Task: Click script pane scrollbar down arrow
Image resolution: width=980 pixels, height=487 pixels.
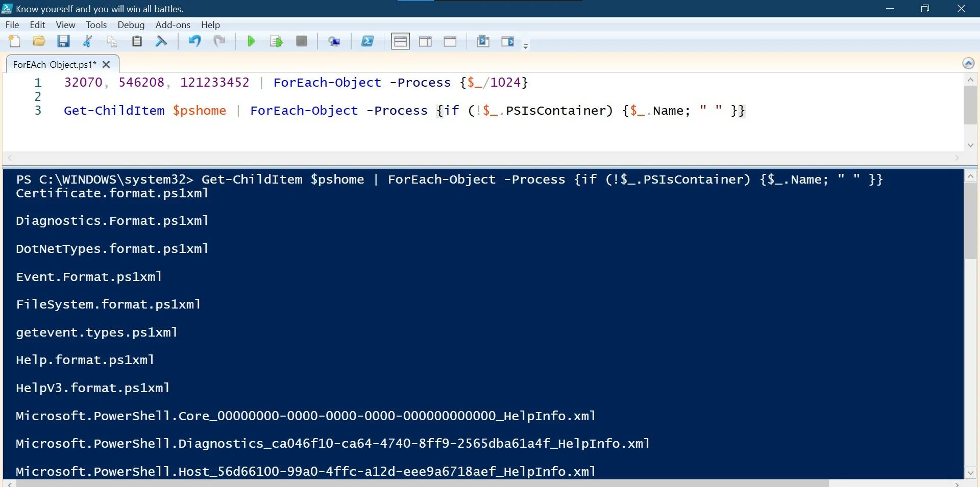Action: point(970,145)
